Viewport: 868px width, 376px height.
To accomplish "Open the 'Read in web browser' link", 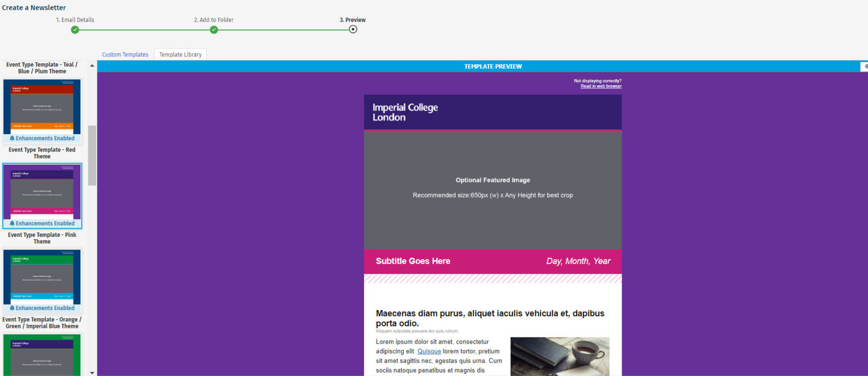I will pos(601,86).
